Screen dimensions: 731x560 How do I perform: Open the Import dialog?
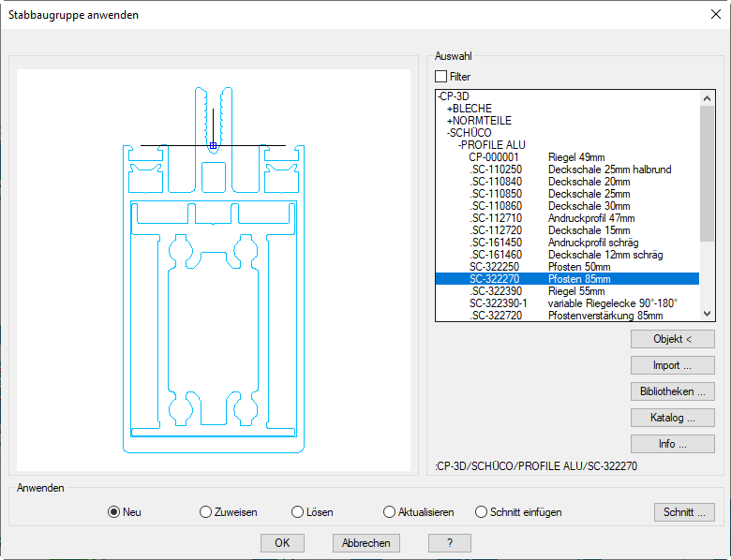(x=672, y=365)
